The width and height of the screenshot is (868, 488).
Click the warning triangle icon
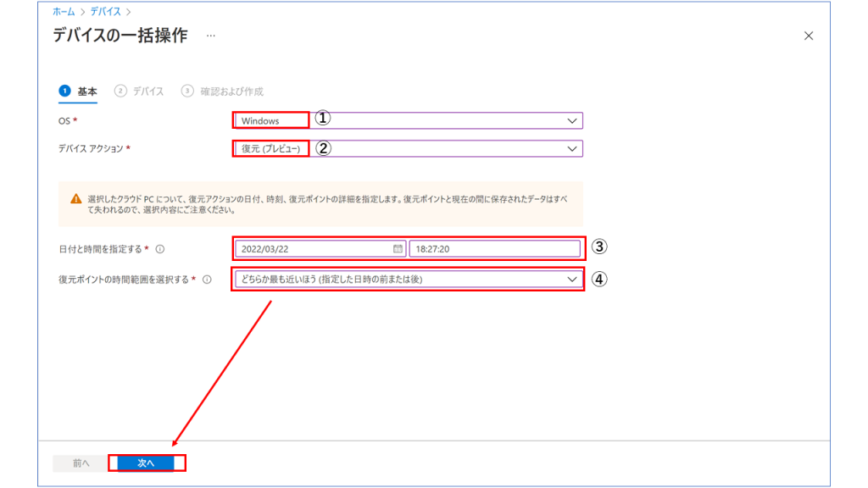point(75,198)
